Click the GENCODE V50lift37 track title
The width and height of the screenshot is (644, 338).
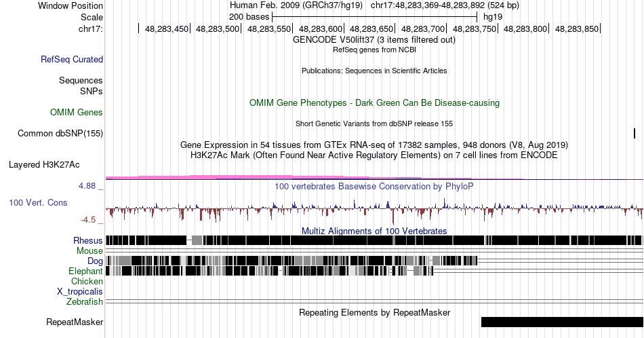tap(374, 39)
